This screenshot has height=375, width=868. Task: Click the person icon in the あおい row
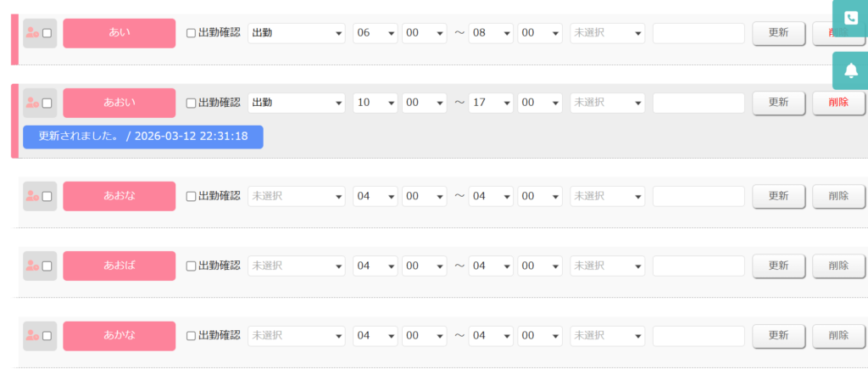click(33, 103)
